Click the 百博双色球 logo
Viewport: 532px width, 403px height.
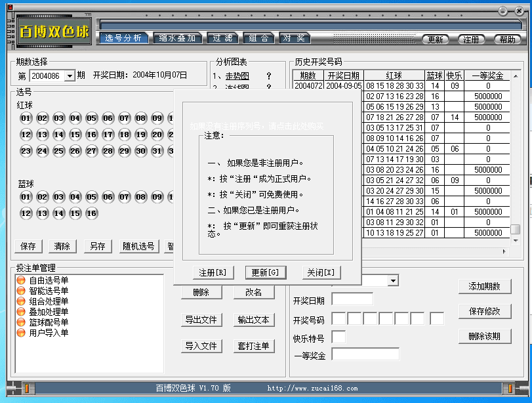pos(54,32)
